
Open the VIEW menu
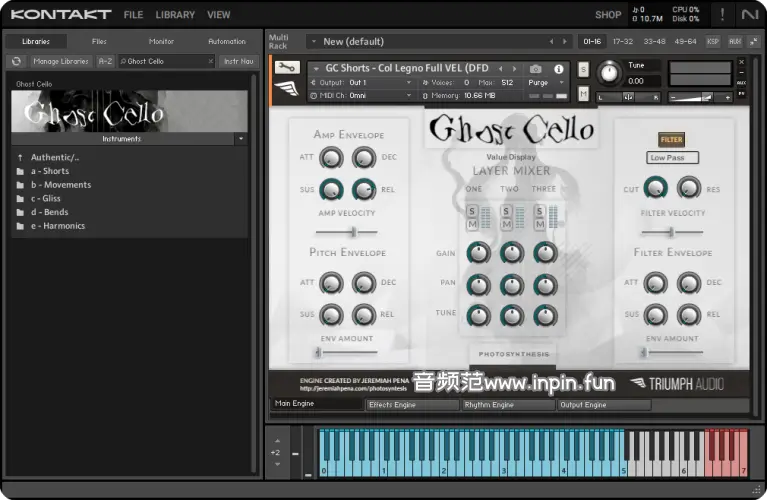click(x=218, y=15)
